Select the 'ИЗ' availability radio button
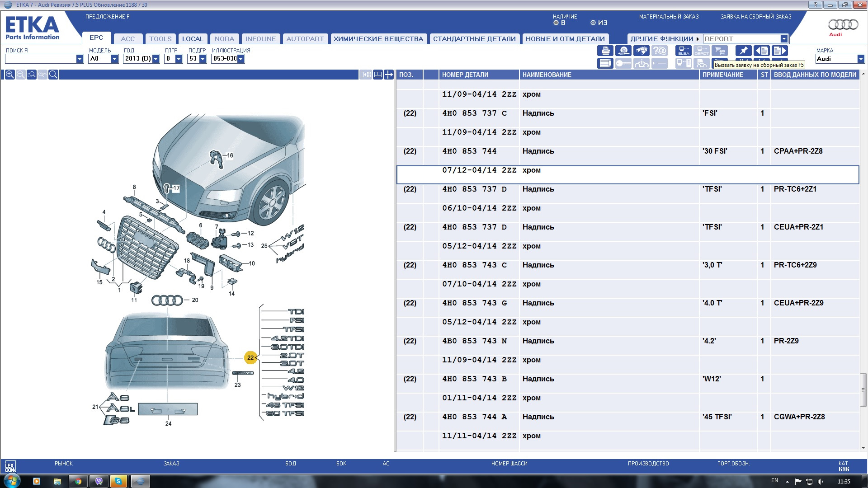 593,23
